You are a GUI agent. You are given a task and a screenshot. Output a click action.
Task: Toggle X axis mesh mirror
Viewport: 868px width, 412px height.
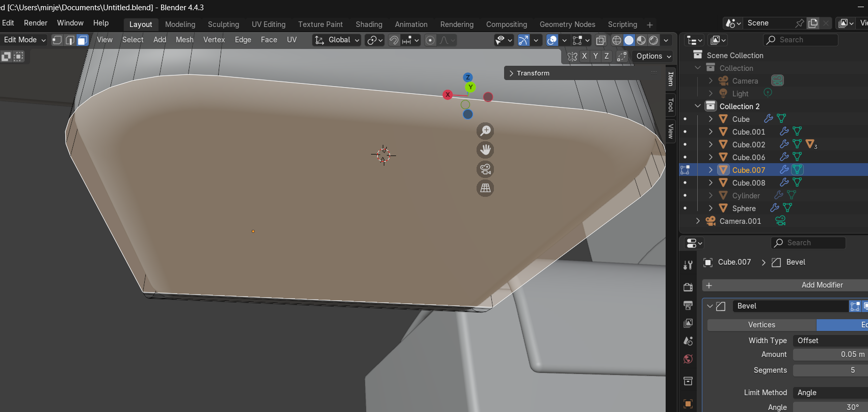(x=584, y=56)
